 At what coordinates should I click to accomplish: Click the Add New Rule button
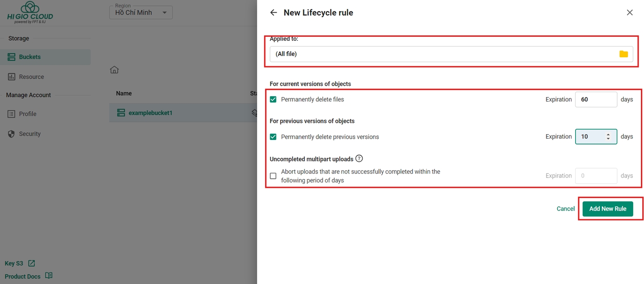(x=607, y=209)
